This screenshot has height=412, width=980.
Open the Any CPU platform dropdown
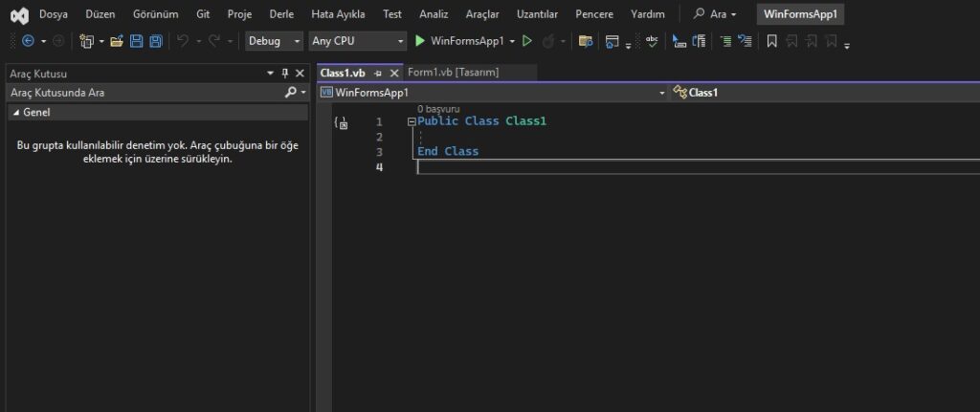pyautogui.click(x=358, y=41)
